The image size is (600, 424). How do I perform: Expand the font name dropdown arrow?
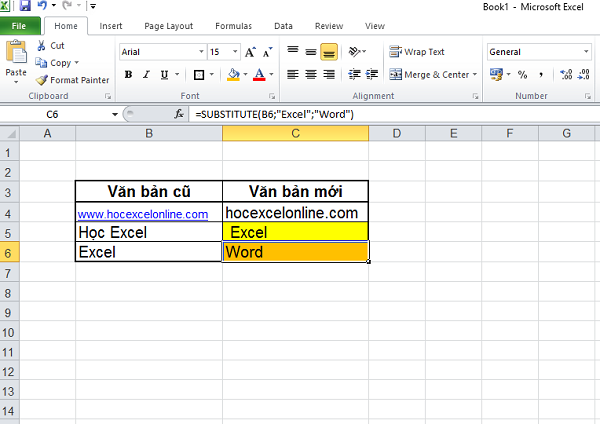tap(201, 52)
